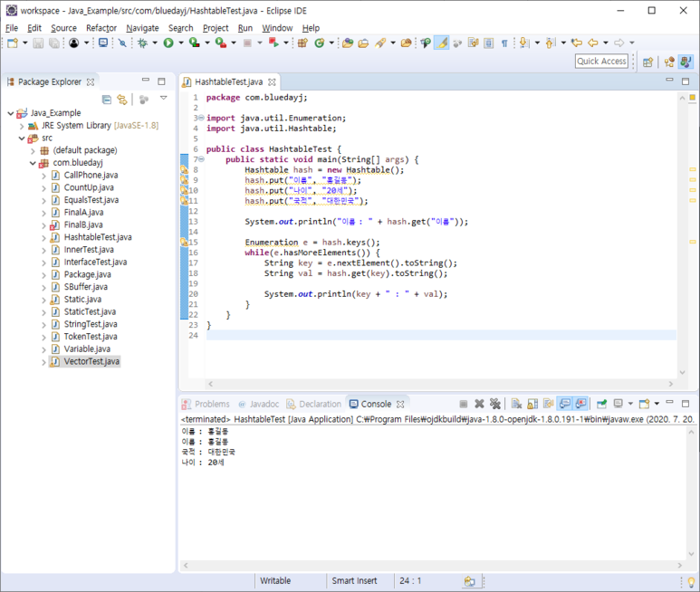Click the Back navigation arrow

click(x=593, y=43)
